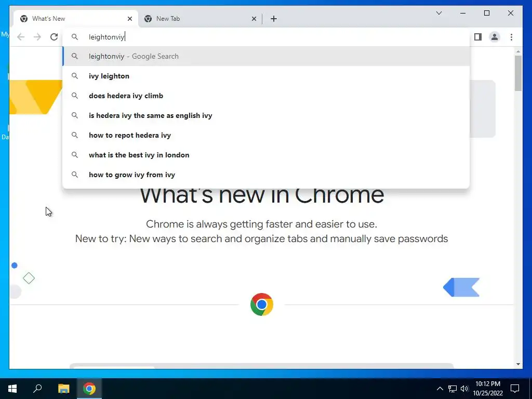Image resolution: width=532 pixels, height=399 pixels.
Task: Choose is hedera ivy the same suggestion
Action: coord(267,115)
